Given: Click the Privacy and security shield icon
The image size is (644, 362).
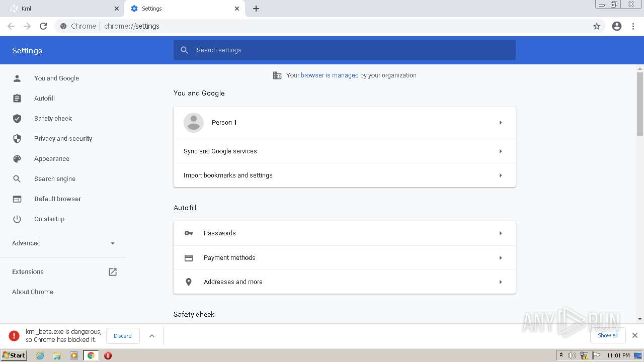Looking at the screenshot, I should (17, 139).
